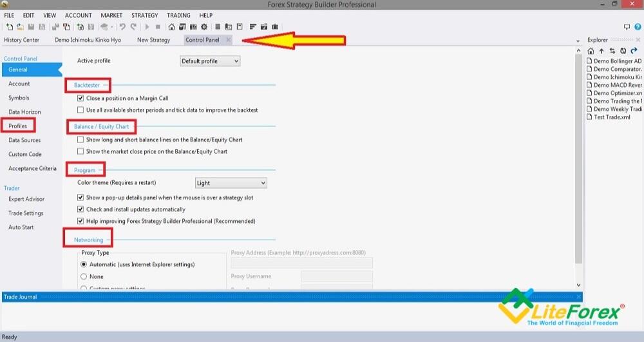
Task: Uncheck Close a position on Margin Call
Action: click(x=80, y=99)
